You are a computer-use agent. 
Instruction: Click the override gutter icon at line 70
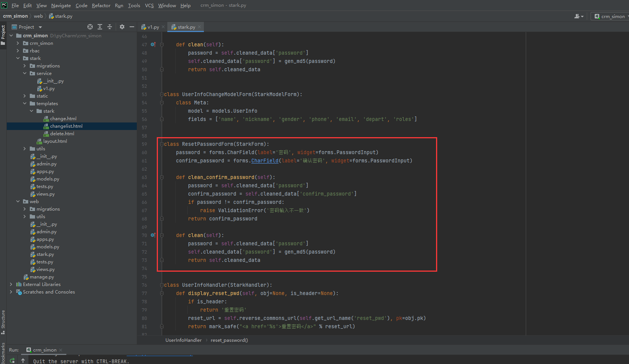153,235
